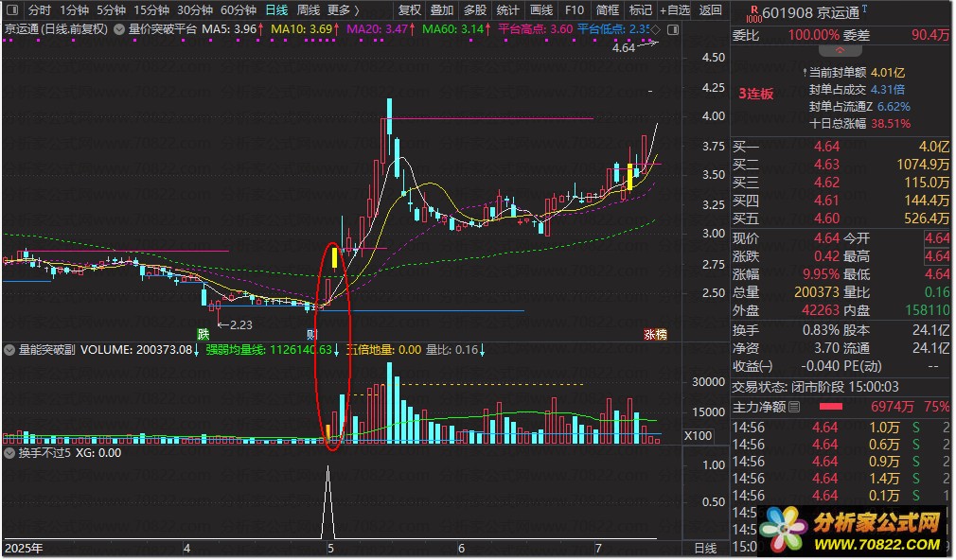956x560 pixels.
Task: Click the R 1000 margin badge icon
Action: (753, 13)
